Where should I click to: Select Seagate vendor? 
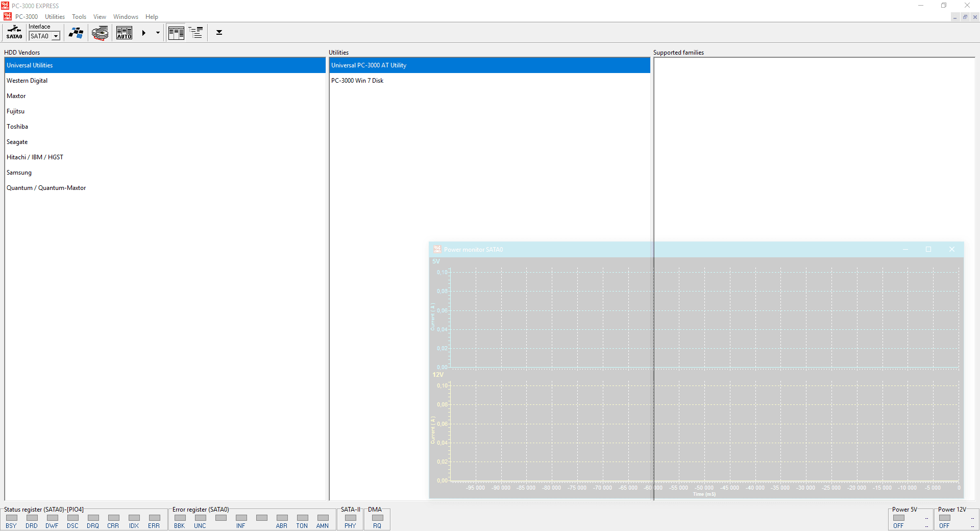point(165,142)
